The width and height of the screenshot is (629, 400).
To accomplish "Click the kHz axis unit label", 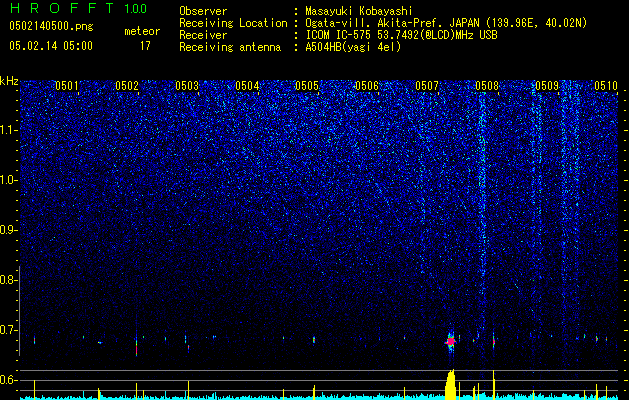I will pos(9,81).
